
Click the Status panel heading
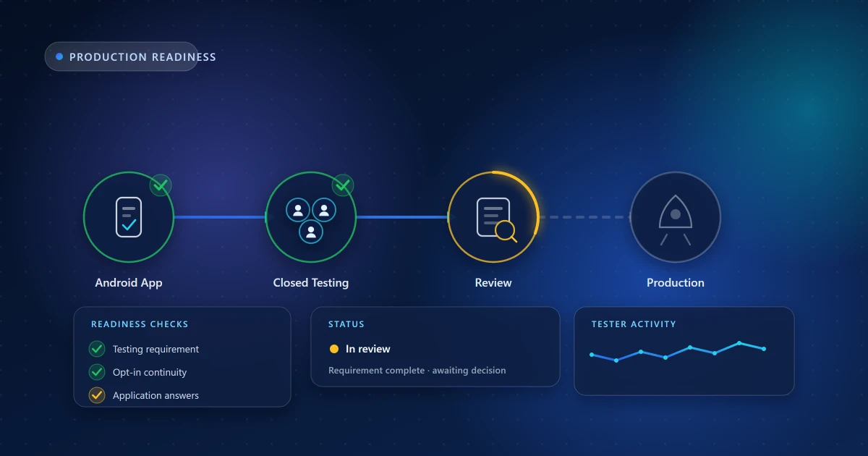click(346, 324)
